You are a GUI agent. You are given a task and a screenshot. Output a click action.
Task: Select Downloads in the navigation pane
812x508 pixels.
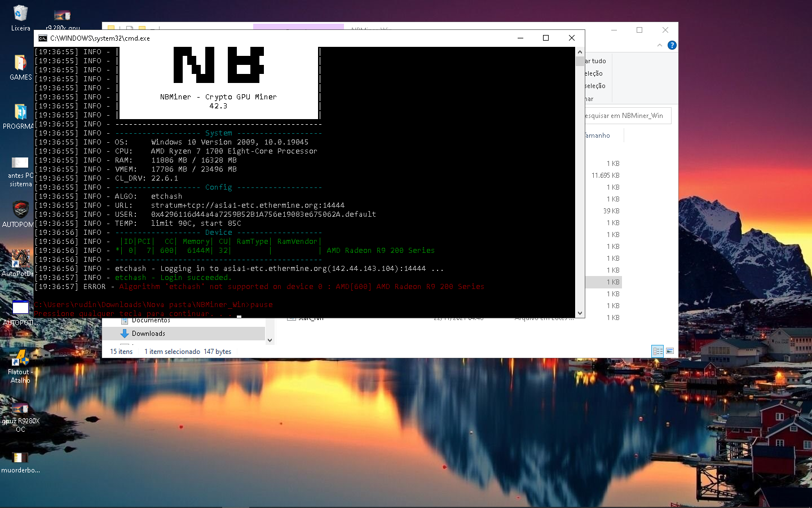(x=148, y=334)
